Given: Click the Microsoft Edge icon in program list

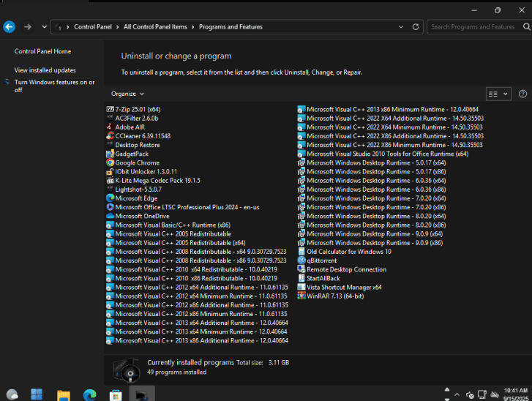Looking at the screenshot, I should (110, 198).
